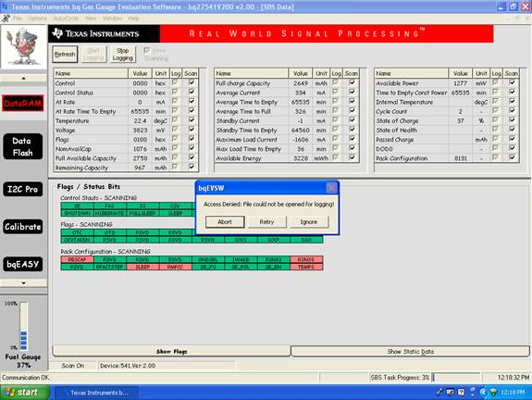The height and width of the screenshot is (400, 532).
Task: Click the Value column header in first table
Action: coord(140,73)
